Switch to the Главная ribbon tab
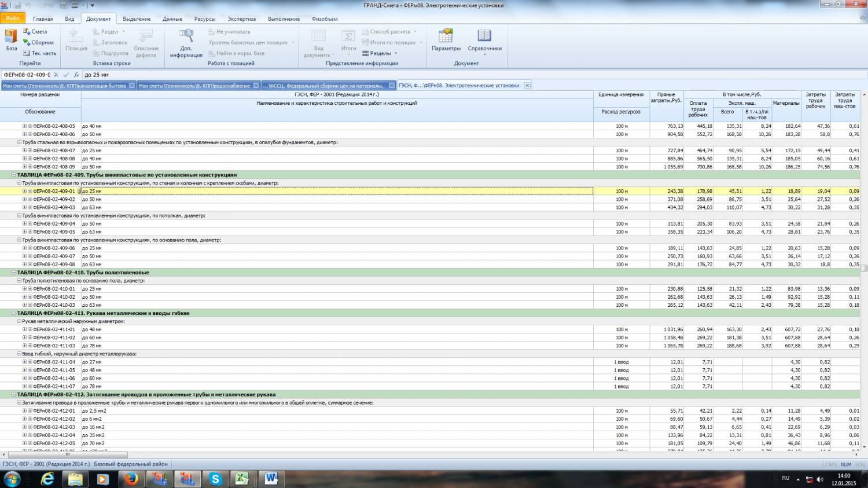Image resolution: width=868 pixels, height=488 pixels. 43,19
